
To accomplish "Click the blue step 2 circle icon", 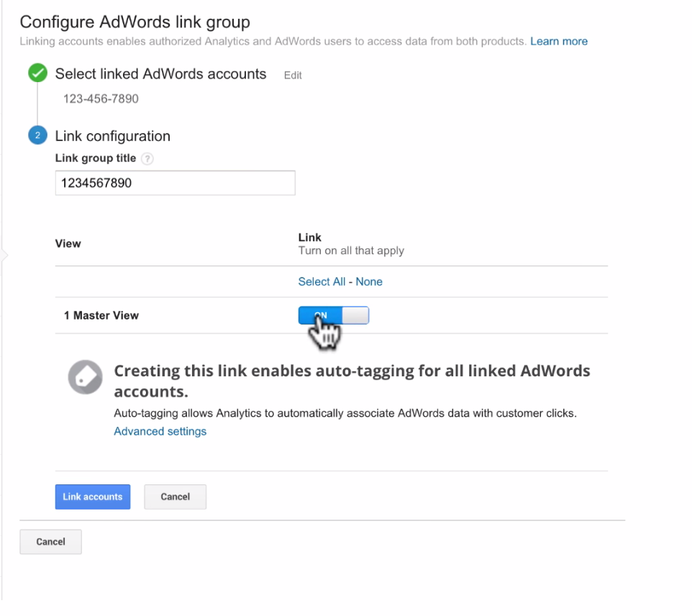I will [37, 135].
